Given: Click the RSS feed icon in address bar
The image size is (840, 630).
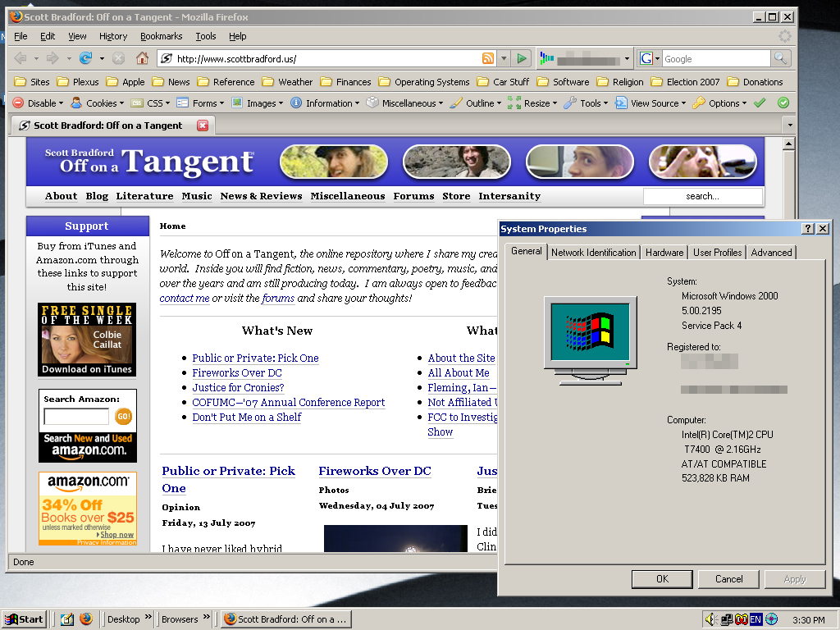Looking at the screenshot, I should click(488, 58).
